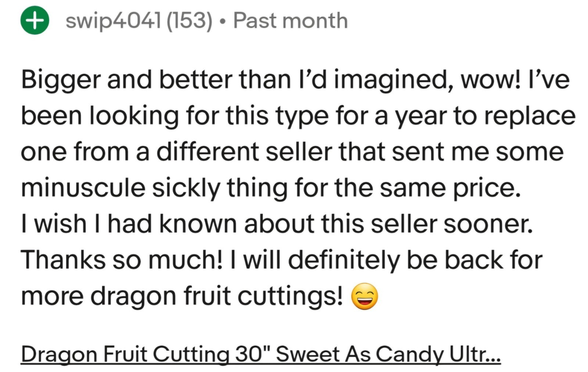Click the line starting been looking for

tap(298, 116)
